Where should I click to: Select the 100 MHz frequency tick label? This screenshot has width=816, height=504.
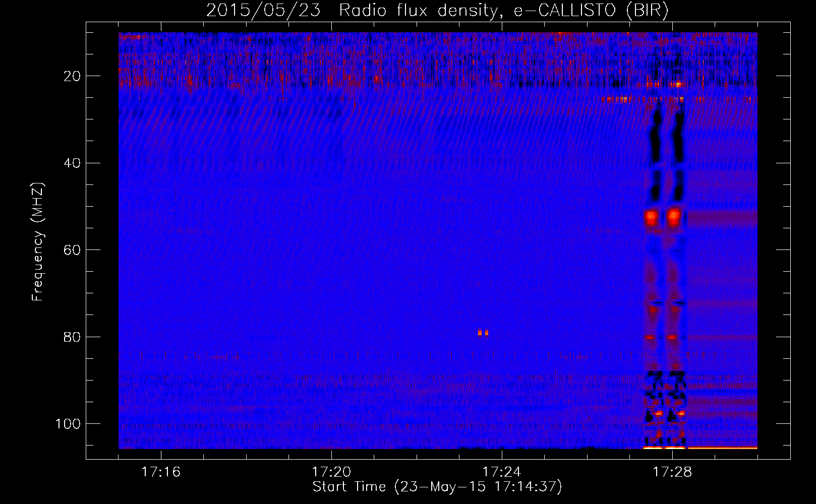pyautogui.click(x=68, y=424)
